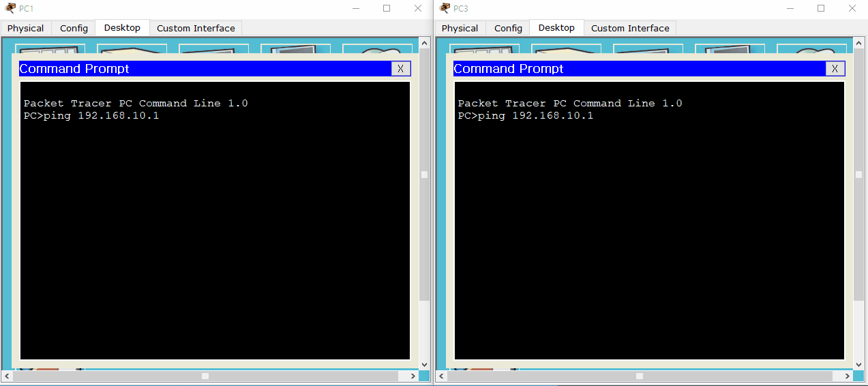Click the PC1 scroll right arrow
Image resolution: width=868 pixels, height=386 pixels.
[x=413, y=376]
